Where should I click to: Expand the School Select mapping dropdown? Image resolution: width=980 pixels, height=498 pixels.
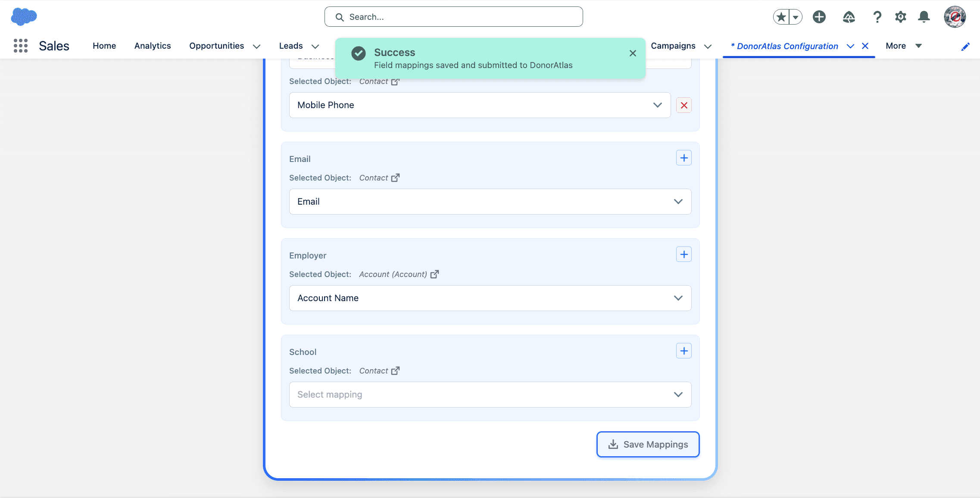pyautogui.click(x=489, y=394)
